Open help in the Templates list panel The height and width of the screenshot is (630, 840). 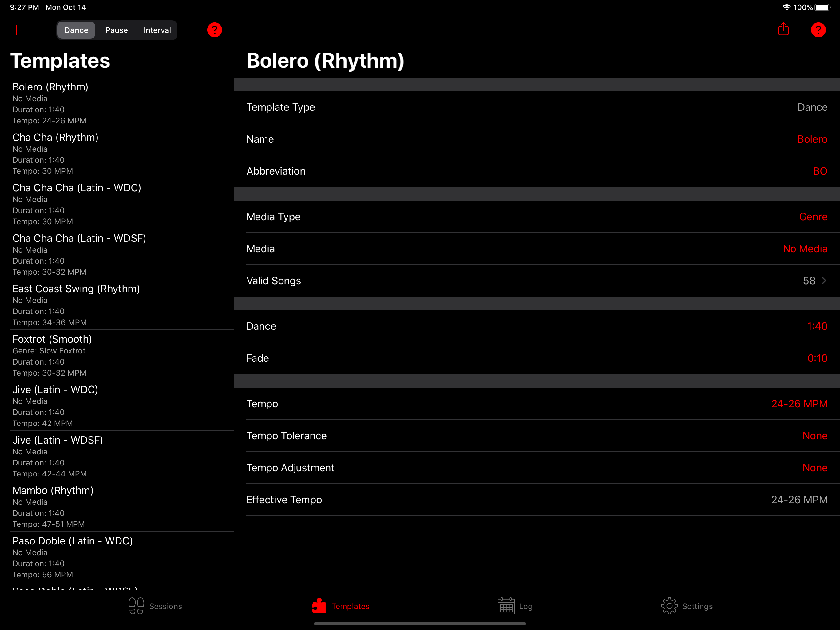(215, 30)
